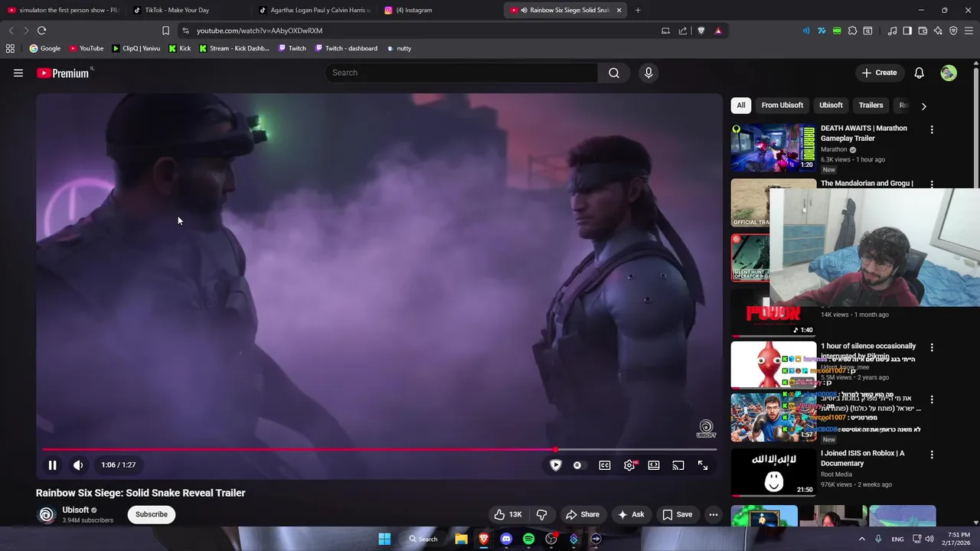Click the Ask button

pos(632,514)
